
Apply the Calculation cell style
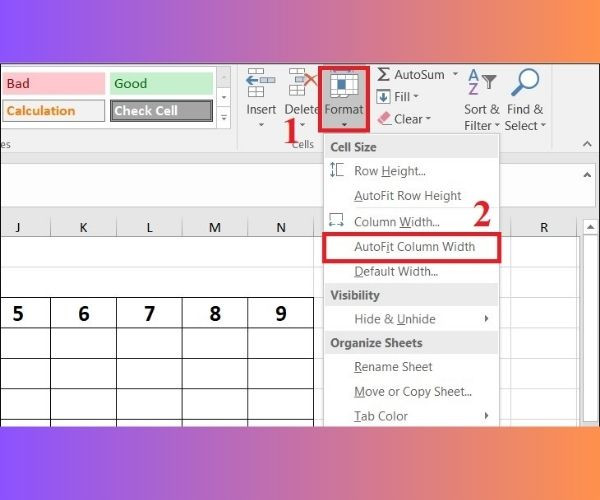coord(54,111)
